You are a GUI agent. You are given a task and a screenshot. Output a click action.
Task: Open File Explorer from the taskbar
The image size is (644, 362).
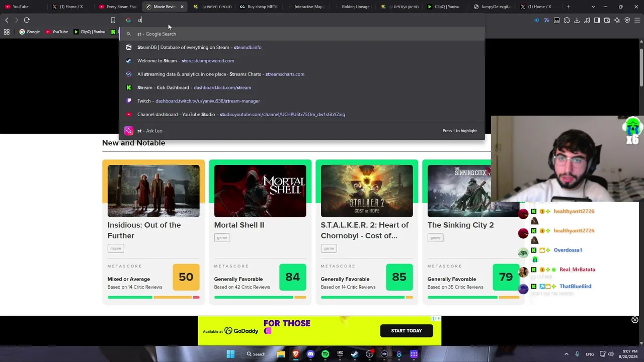pos(281,354)
